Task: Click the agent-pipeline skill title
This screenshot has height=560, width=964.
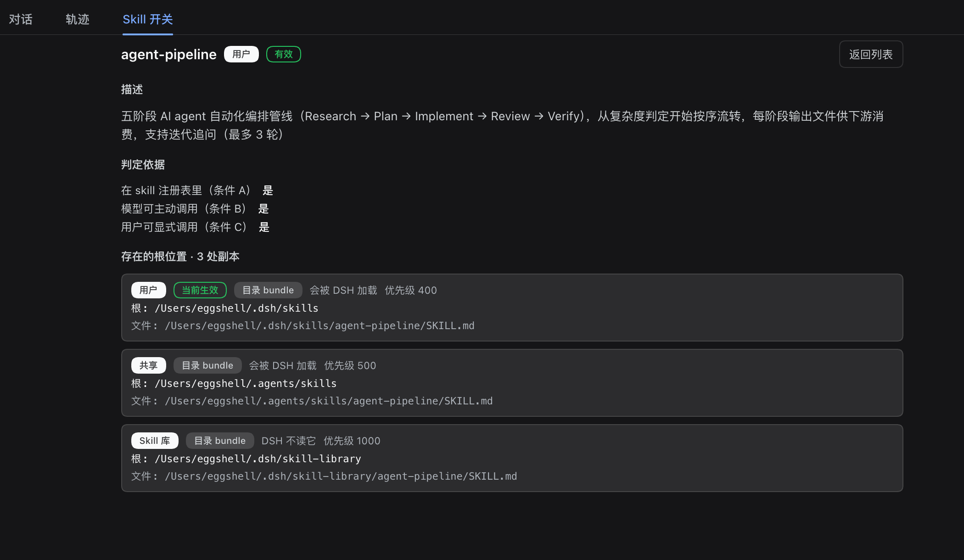Action: coord(168,54)
